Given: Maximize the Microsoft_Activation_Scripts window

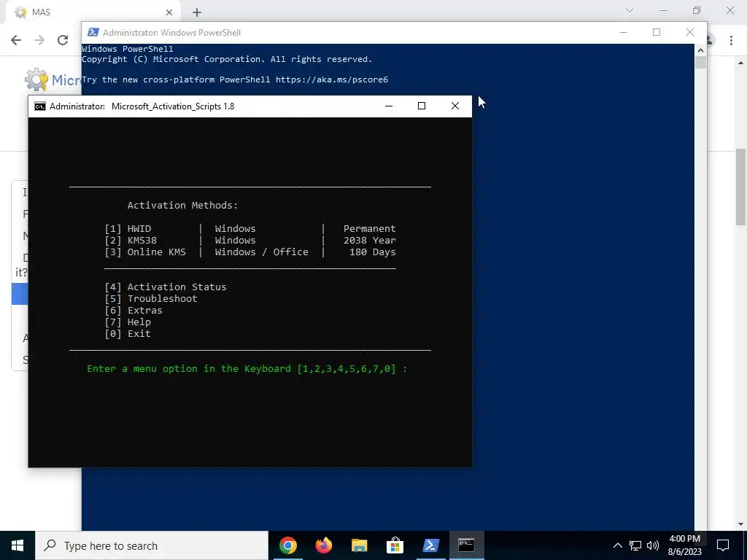Looking at the screenshot, I should point(422,106).
